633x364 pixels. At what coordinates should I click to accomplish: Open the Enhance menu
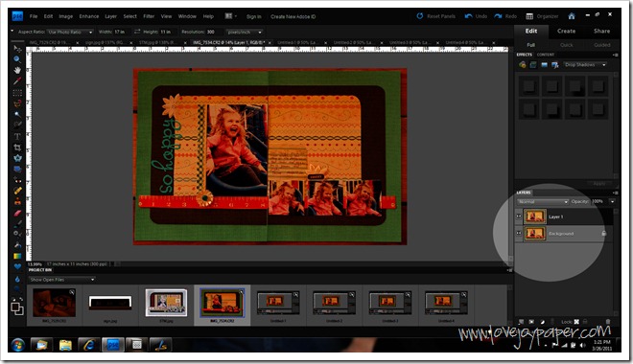89,16
